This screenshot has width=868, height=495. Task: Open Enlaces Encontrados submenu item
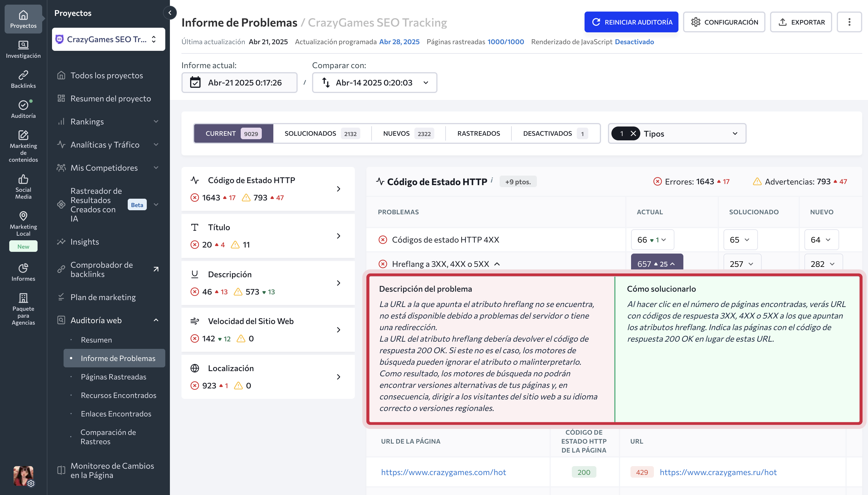(x=116, y=414)
